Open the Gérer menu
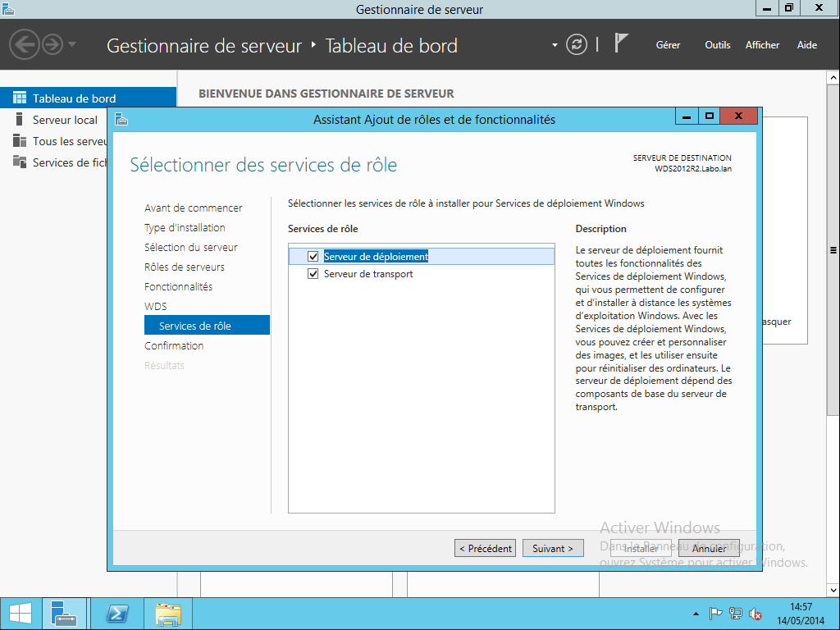Screen dimensions: 840x630 point(668,45)
